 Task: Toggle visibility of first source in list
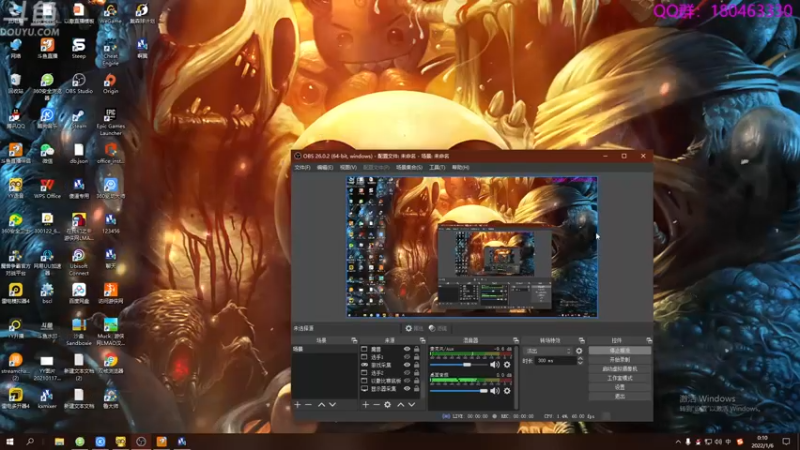[x=407, y=349]
